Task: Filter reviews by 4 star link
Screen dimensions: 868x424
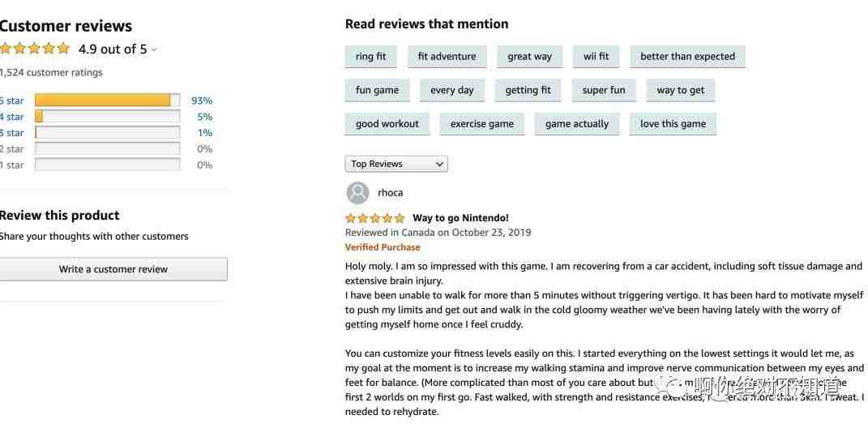Action: pos(12,117)
